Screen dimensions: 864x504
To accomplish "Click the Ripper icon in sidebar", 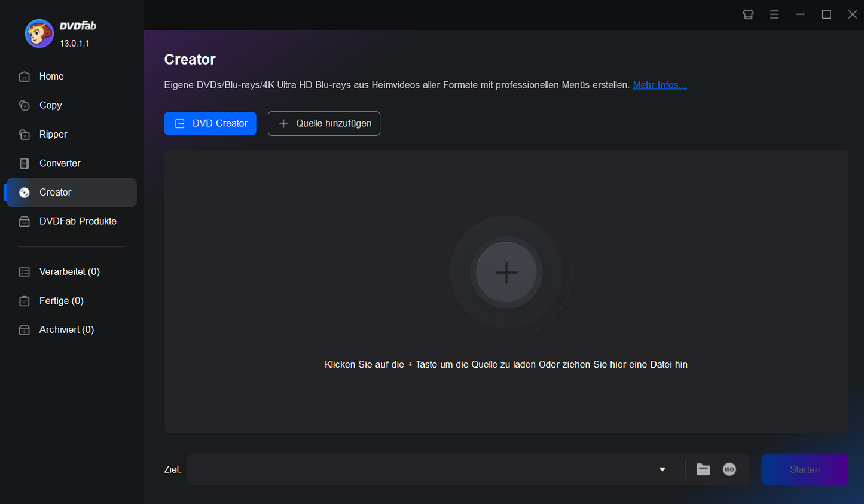I will point(25,135).
